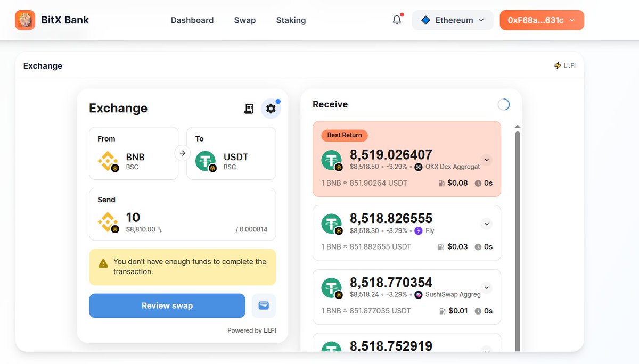Click OKX Dex Aggregator icon
The height and width of the screenshot is (364, 639).
point(418,167)
